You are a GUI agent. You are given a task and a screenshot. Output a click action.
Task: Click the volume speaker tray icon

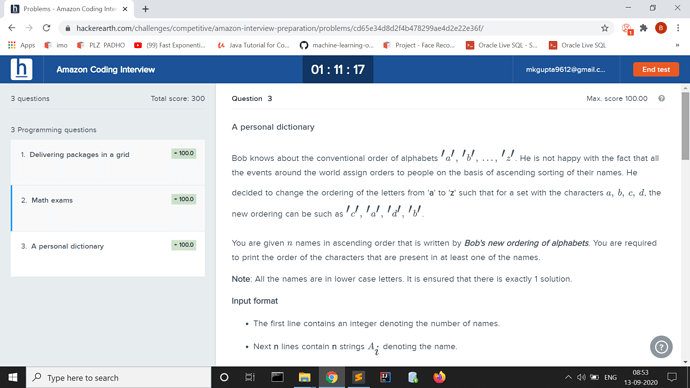(581, 377)
